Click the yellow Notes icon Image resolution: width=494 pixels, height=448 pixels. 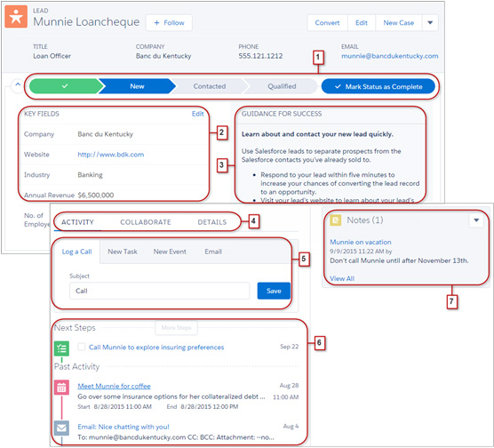336,220
